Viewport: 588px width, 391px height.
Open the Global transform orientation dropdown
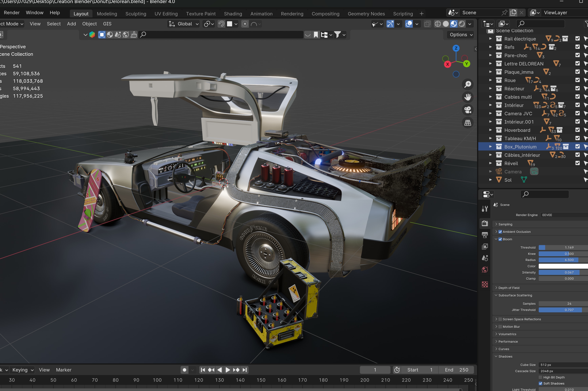[184, 24]
